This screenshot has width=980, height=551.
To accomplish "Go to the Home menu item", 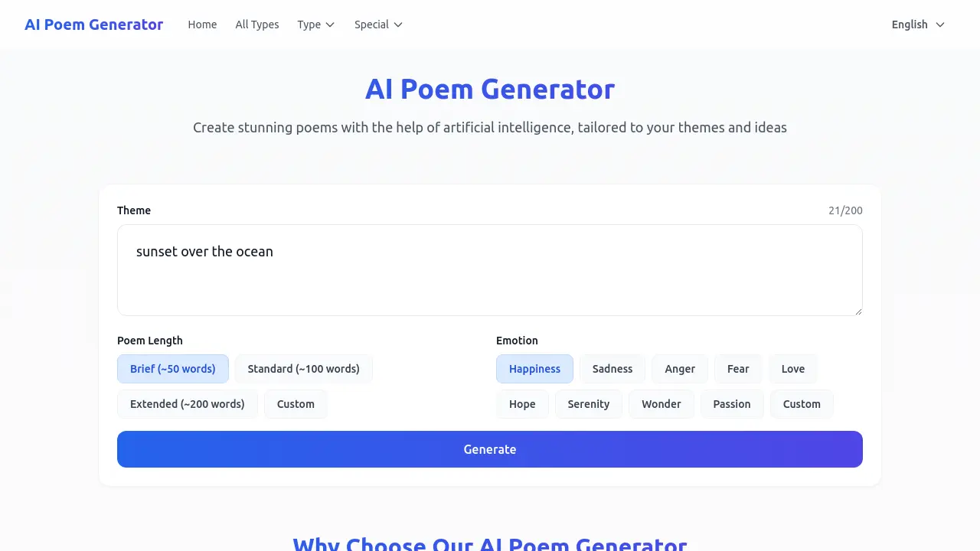I will 202,24.
